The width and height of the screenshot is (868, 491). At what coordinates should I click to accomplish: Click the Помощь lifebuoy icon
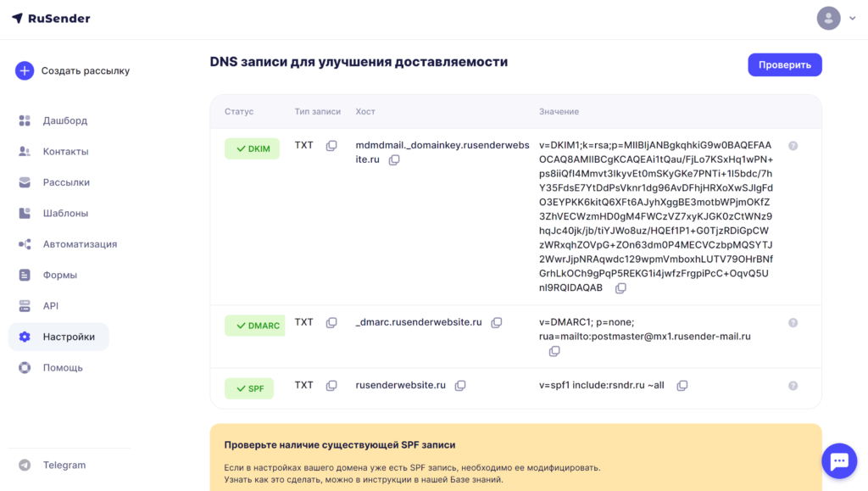[x=25, y=367]
